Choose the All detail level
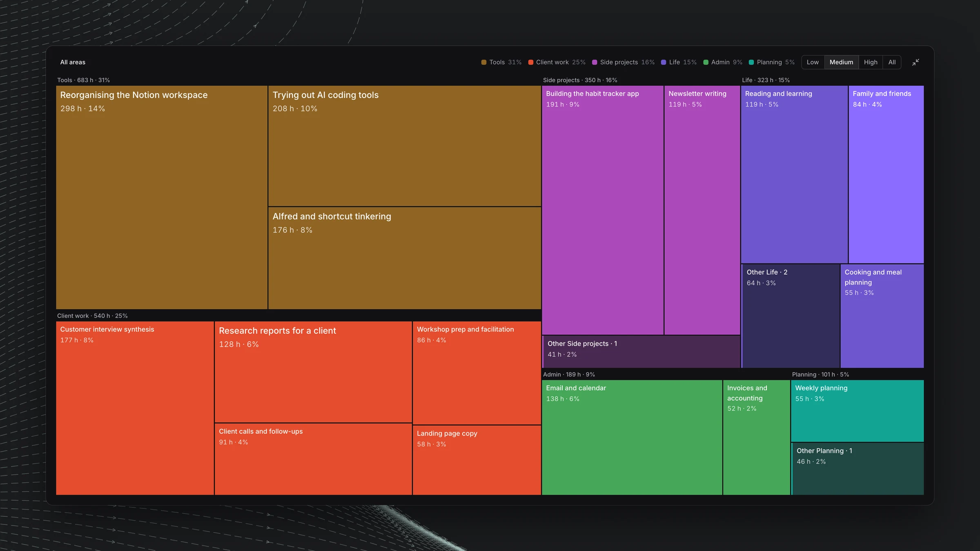Screen dimensions: 980x551 coord(892,62)
